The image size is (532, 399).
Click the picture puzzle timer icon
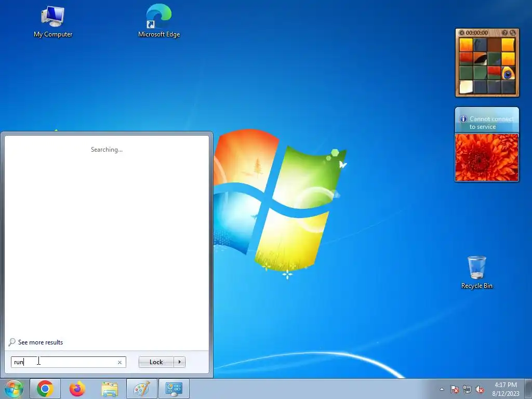point(461,33)
